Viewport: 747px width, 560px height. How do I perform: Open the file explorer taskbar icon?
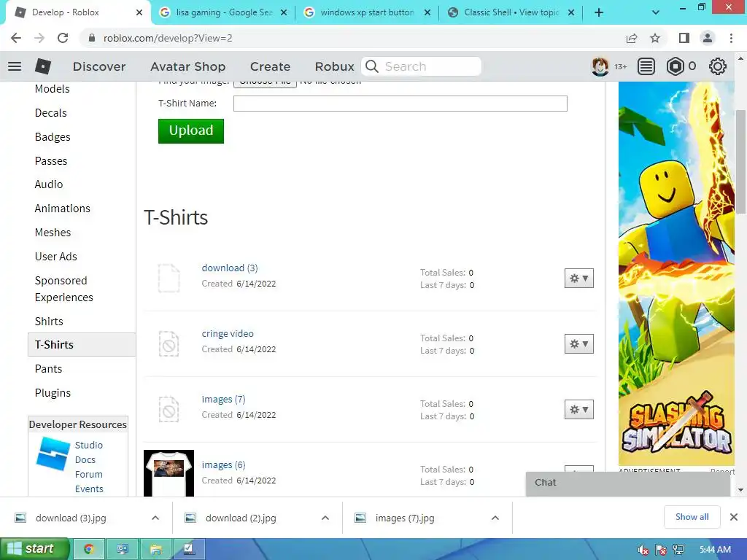tap(156, 549)
